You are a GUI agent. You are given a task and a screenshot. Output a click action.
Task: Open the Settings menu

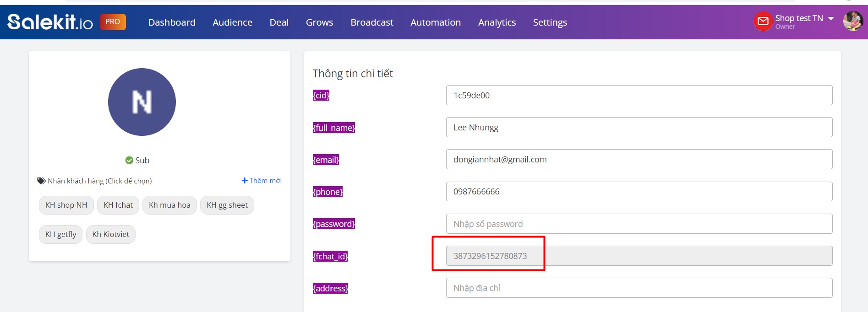pyautogui.click(x=550, y=22)
